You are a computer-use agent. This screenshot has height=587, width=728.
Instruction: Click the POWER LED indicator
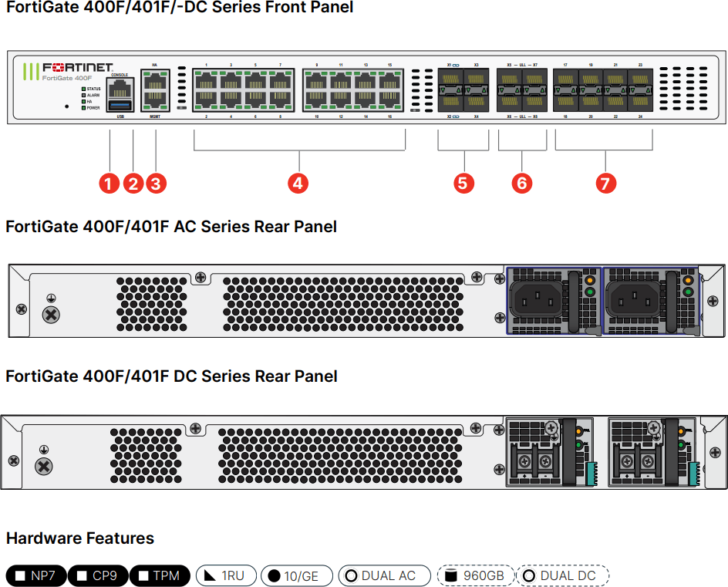(x=83, y=108)
